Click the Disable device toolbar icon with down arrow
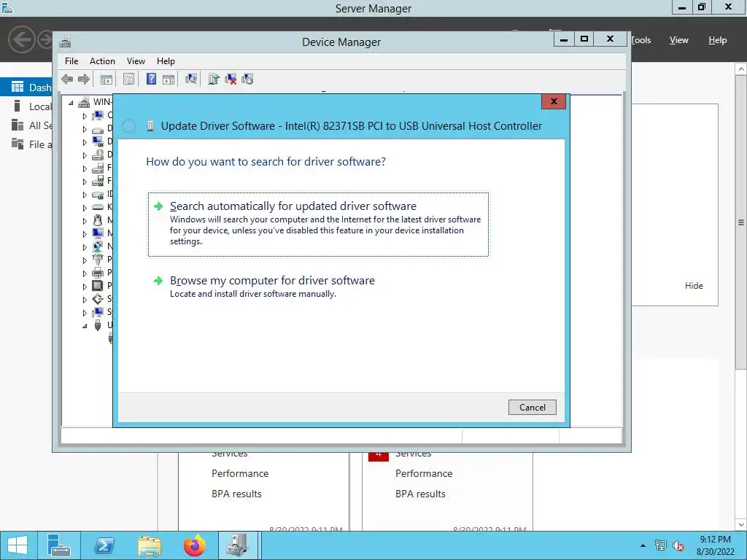Viewport: 747px width, 560px height. click(247, 79)
